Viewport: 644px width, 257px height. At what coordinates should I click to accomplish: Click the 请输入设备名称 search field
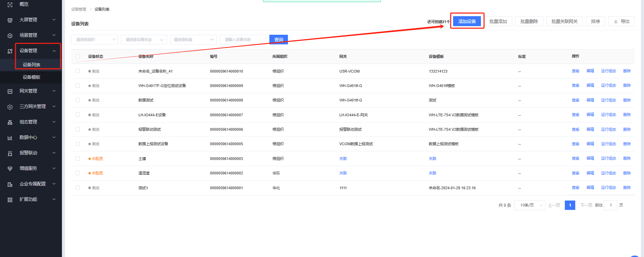(x=243, y=40)
